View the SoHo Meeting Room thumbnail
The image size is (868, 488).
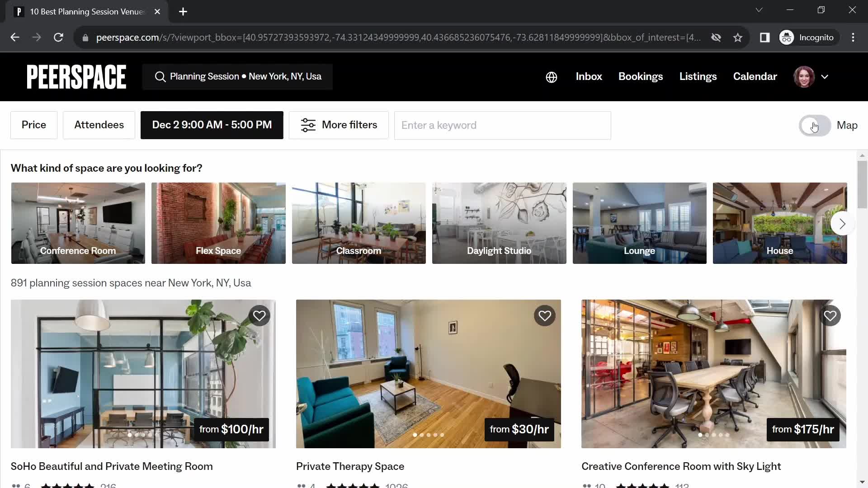pos(142,373)
